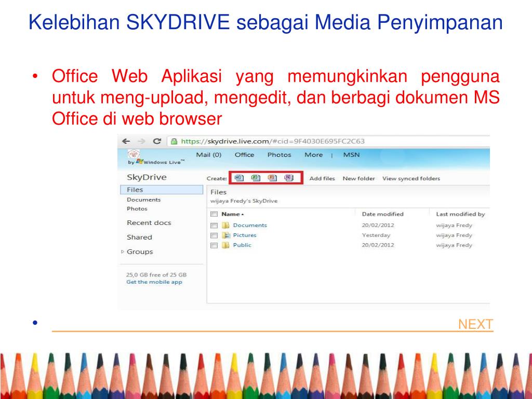Check the Public row checkbox
Screen dimensions: 532x399
click(x=214, y=245)
